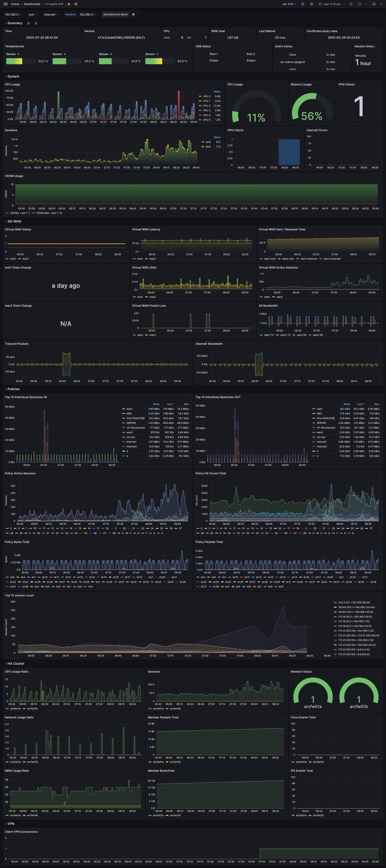This screenshot has width=386, height=868.
Task: Click the share dashboard icon
Action: click(x=75, y=4)
